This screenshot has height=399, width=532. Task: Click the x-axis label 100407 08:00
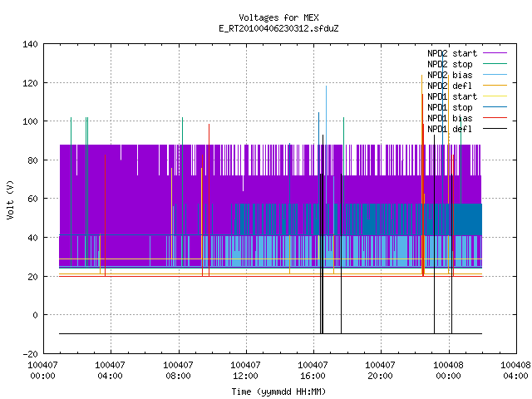click(178, 371)
